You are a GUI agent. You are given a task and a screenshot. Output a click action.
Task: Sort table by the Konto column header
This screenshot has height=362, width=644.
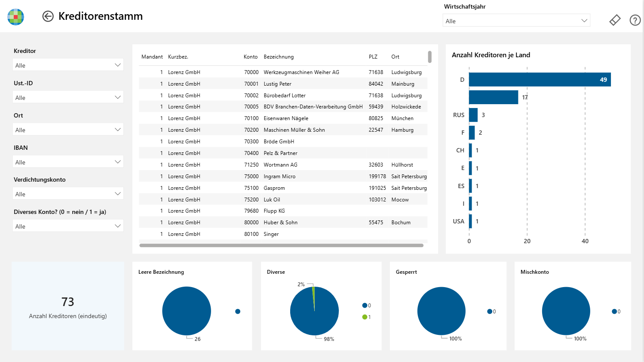pos(251,57)
